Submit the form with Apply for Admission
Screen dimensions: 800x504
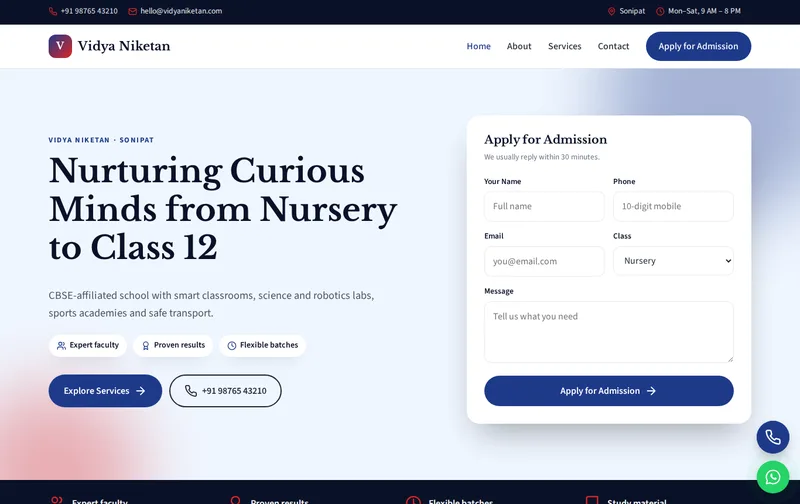(x=609, y=391)
